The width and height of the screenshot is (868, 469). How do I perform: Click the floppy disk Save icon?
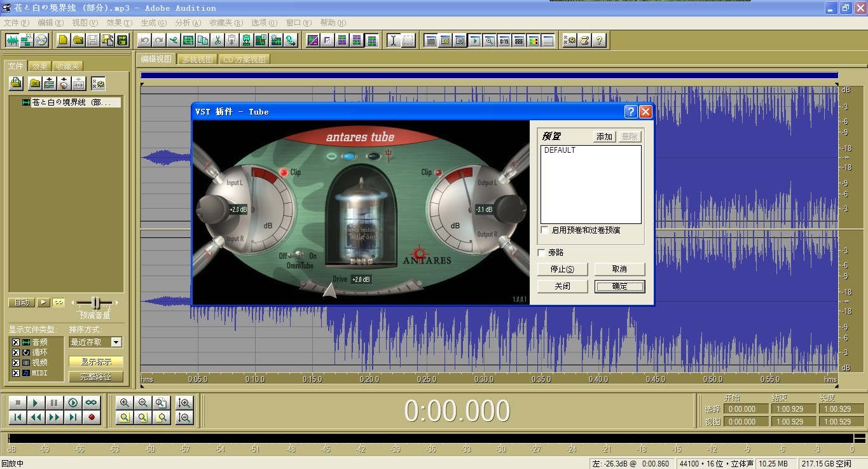pos(93,40)
